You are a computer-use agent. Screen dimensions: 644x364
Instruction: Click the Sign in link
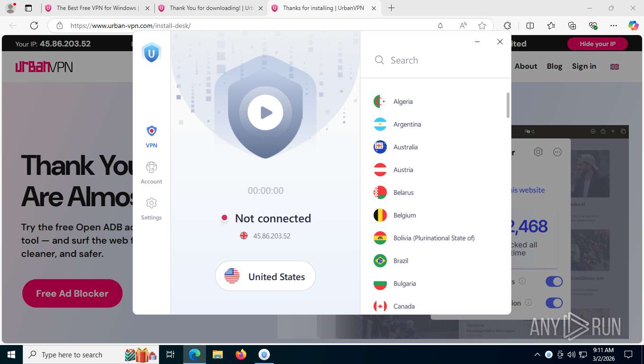(584, 66)
